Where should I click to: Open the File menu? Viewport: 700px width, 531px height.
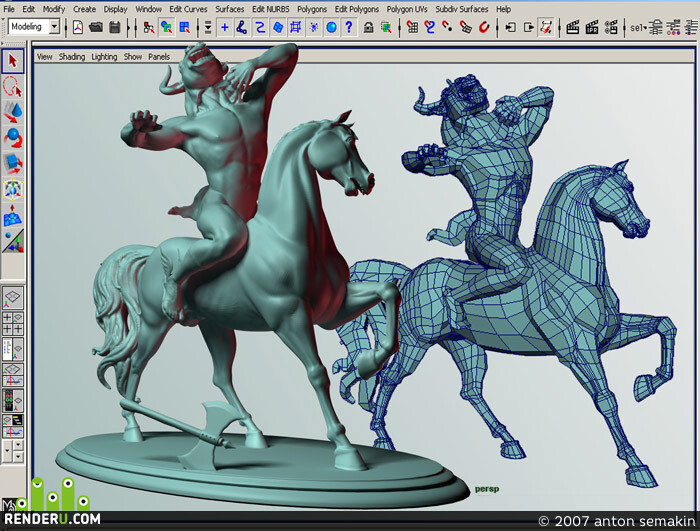9,9
